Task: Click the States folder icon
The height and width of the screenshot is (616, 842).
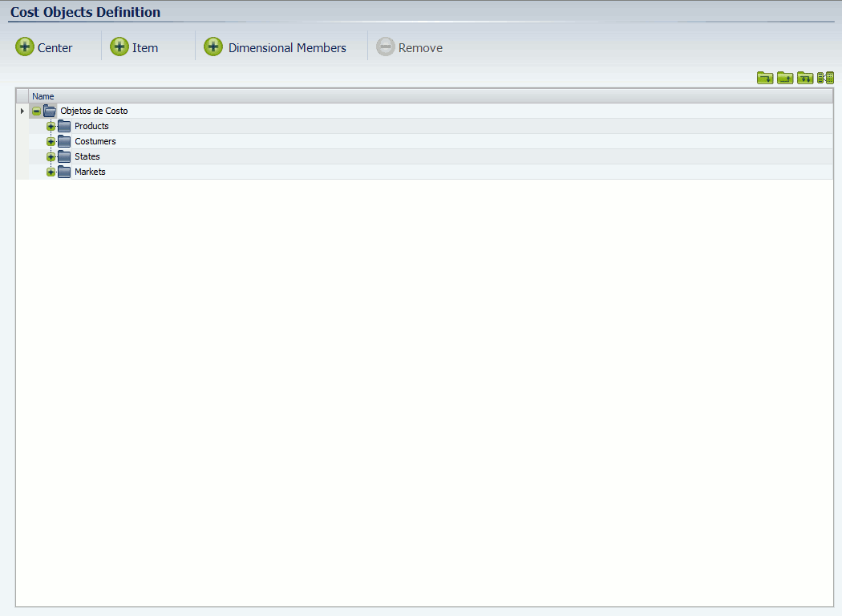Action: click(64, 157)
